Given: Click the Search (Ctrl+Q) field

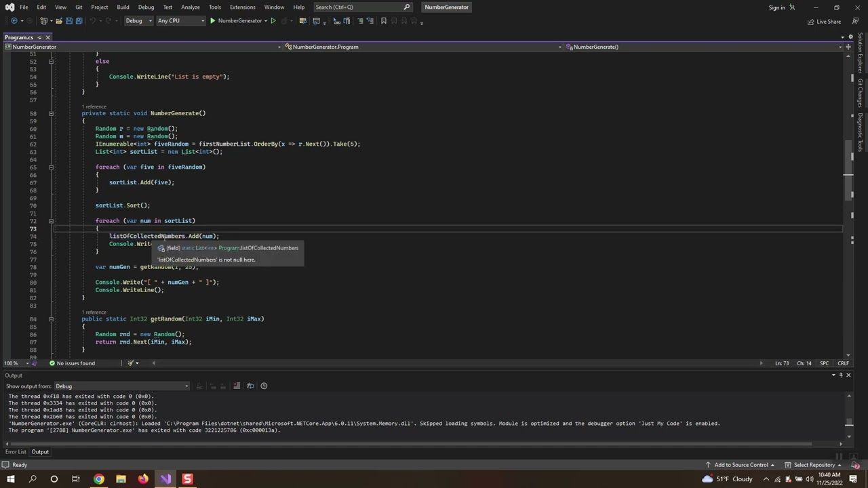Looking at the screenshot, I should pyautogui.click(x=363, y=7).
